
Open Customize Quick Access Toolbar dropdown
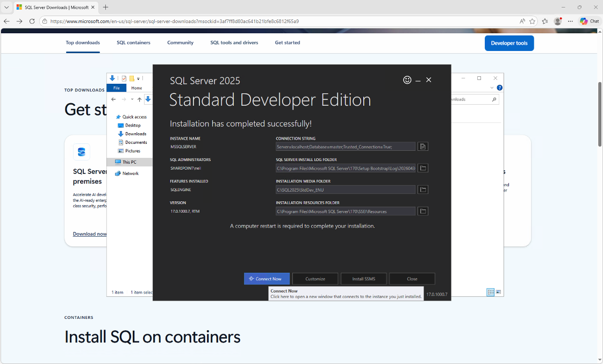pos(138,79)
